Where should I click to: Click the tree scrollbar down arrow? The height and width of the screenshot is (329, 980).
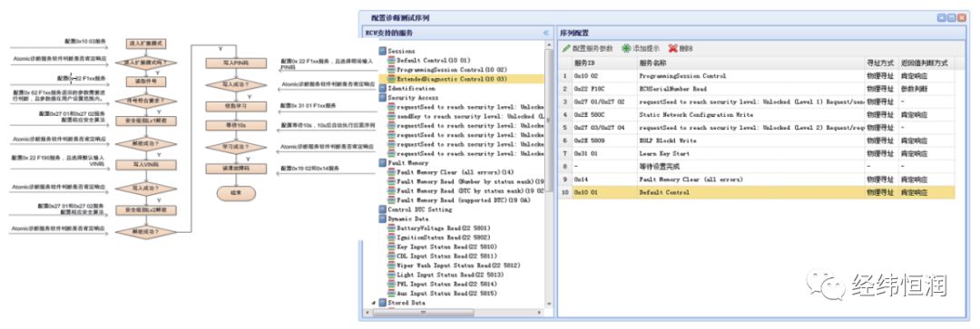[549, 305]
